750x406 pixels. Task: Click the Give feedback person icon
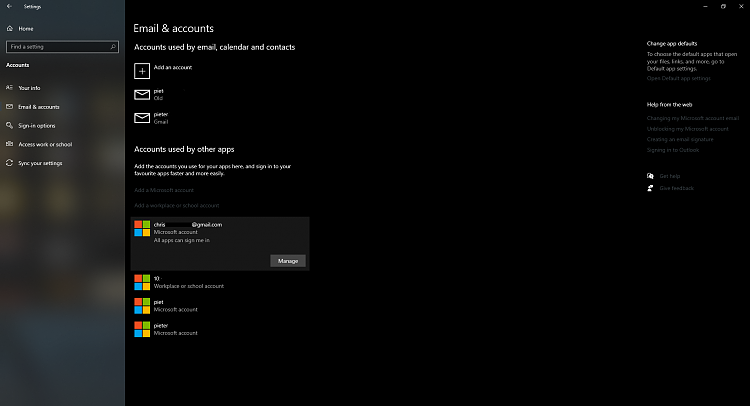tap(650, 188)
